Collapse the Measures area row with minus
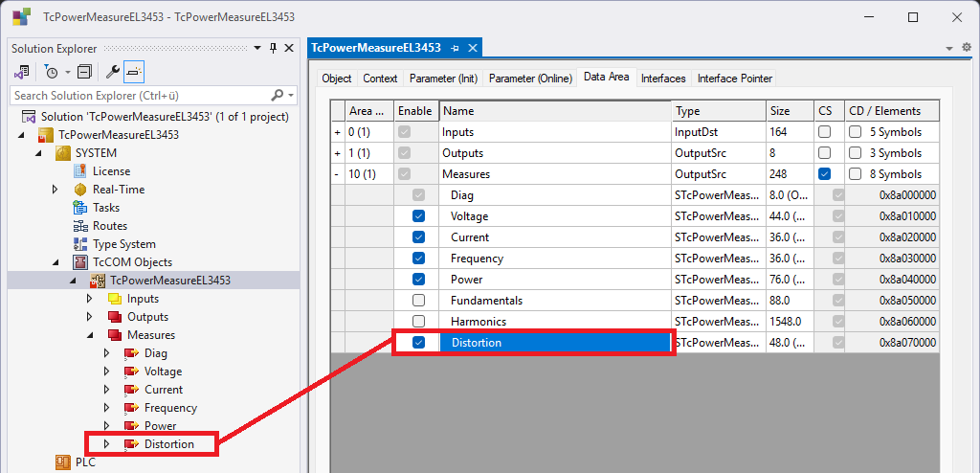 coord(337,174)
